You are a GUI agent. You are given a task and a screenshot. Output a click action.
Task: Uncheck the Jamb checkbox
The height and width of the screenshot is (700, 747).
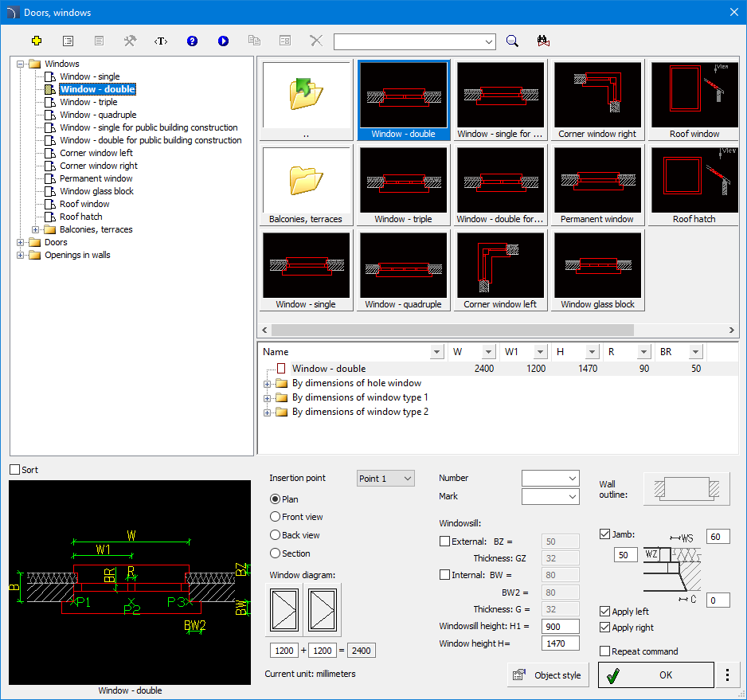click(604, 534)
